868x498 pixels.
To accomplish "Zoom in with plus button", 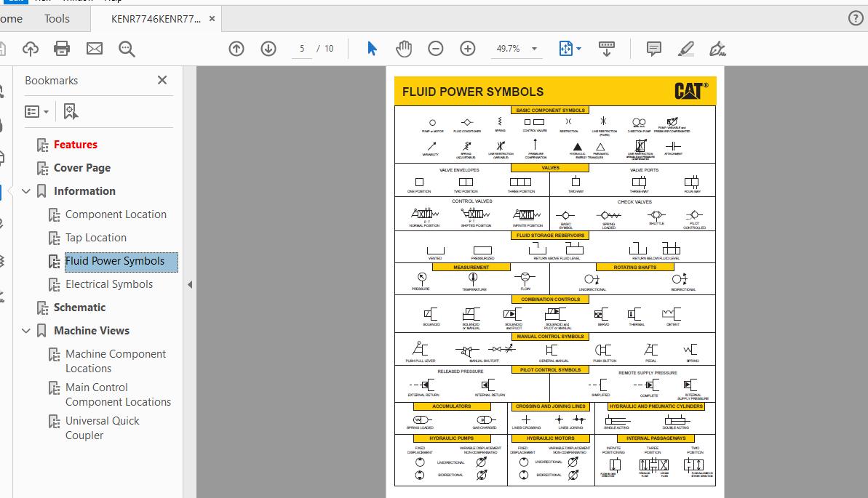I will tap(468, 49).
